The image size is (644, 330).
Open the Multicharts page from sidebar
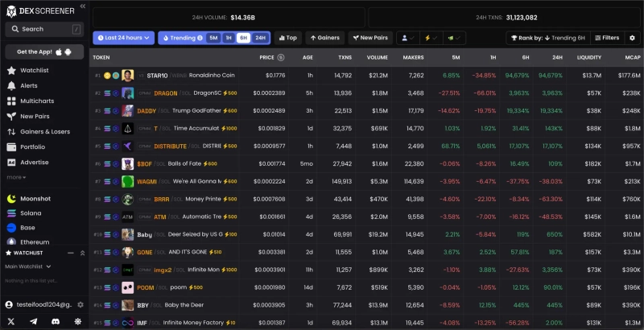click(x=37, y=101)
